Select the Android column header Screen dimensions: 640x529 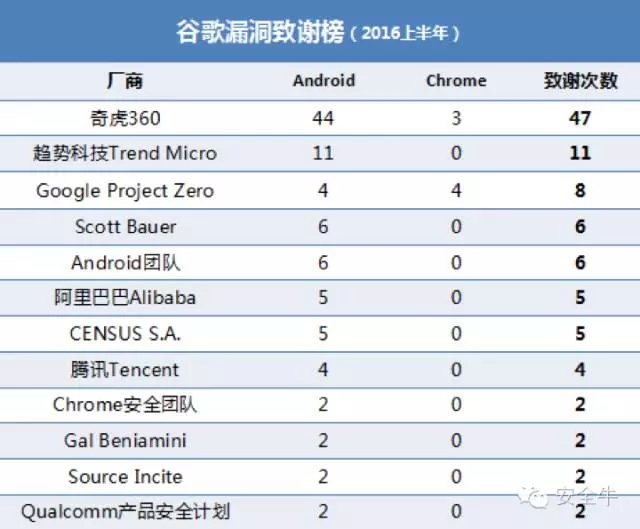point(324,80)
